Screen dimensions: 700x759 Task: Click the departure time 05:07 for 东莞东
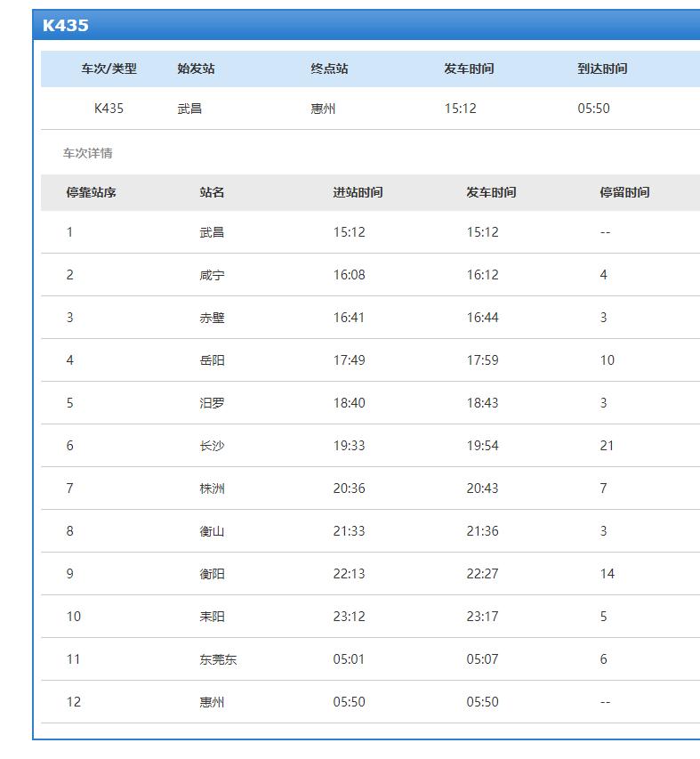coord(482,659)
